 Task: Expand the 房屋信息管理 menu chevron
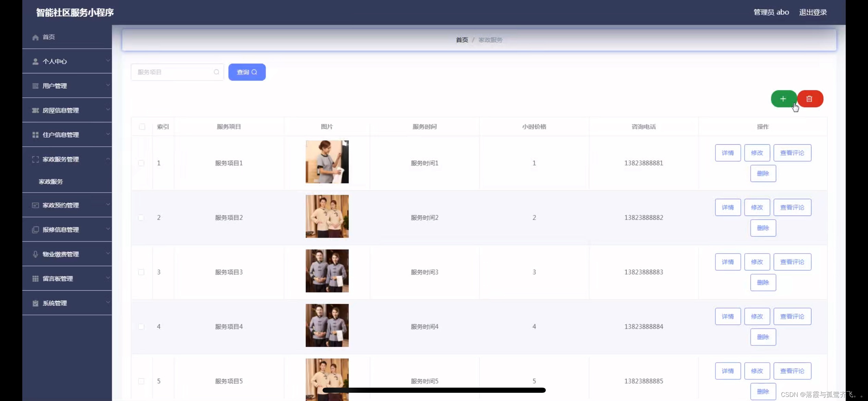coord(108,110)
